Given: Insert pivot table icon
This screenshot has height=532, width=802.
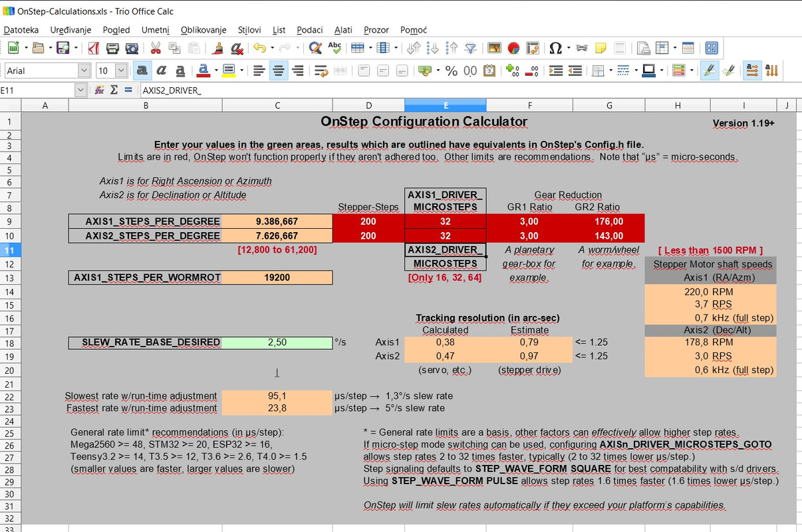Looking at the screenshot, I should (x=533, y=48).
